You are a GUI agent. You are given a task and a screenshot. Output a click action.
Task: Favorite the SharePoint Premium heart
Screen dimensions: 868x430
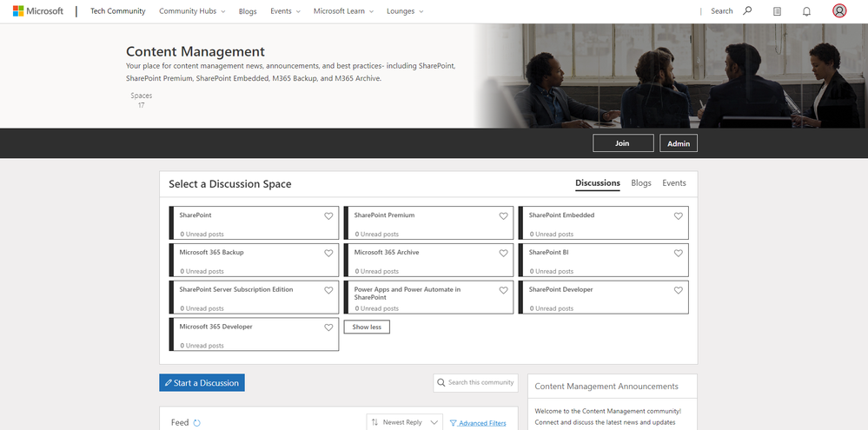503,215
